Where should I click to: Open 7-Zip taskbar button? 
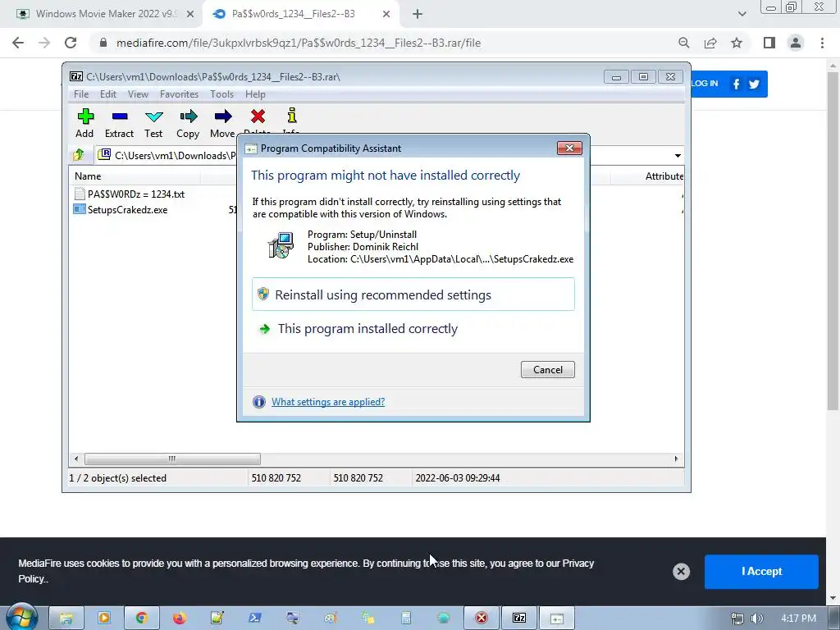pyautogui.click(x=519, y=619)
